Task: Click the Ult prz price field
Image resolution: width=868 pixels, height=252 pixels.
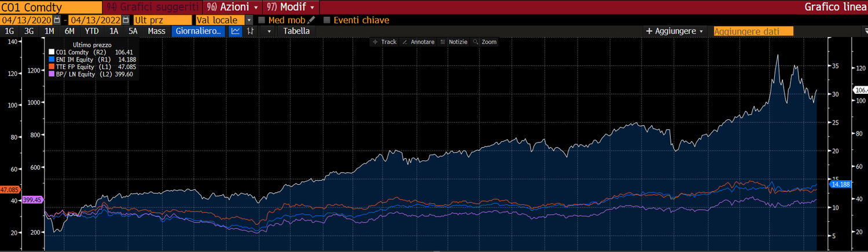Action: coord(162,20)
